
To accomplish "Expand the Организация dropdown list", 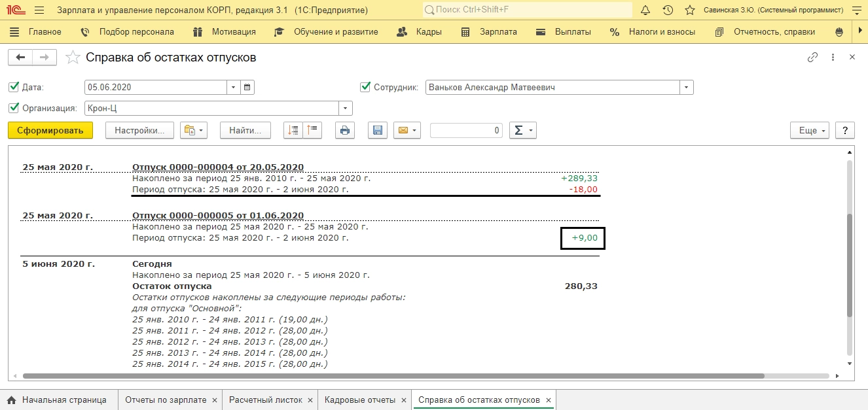I will click(x=346, y=109).
